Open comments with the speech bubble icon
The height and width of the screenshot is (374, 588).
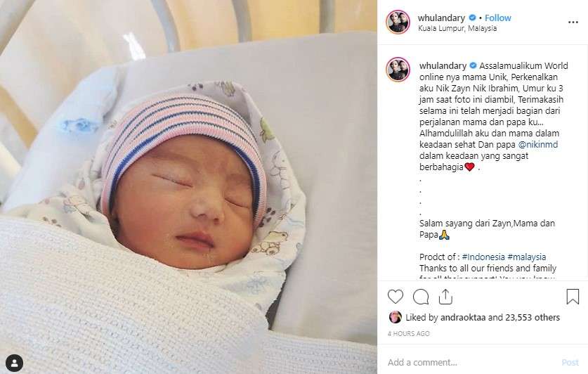[421, 297]
